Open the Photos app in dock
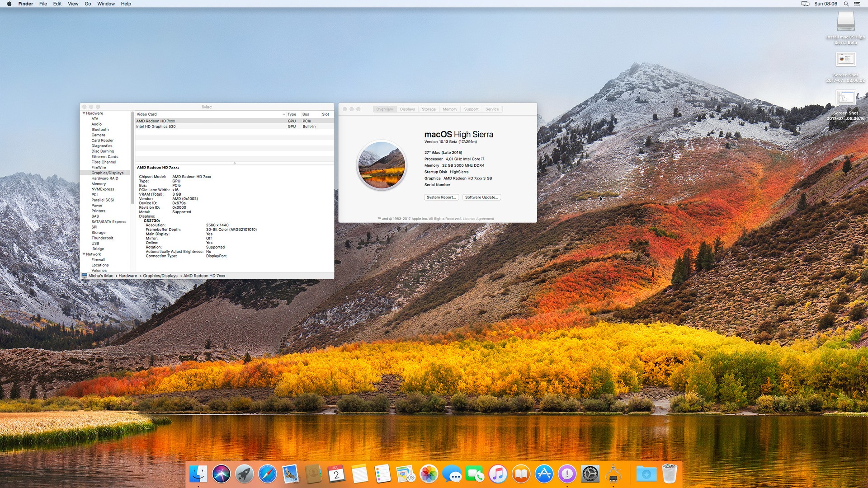This screenshot has height=488, width=868. pyautogui.click(x=429, y=474)
